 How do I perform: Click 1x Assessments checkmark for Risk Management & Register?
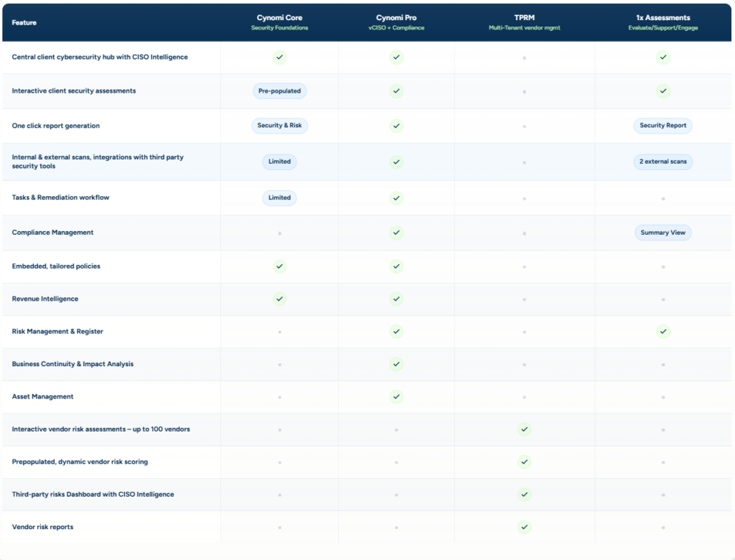coord(663,332)
